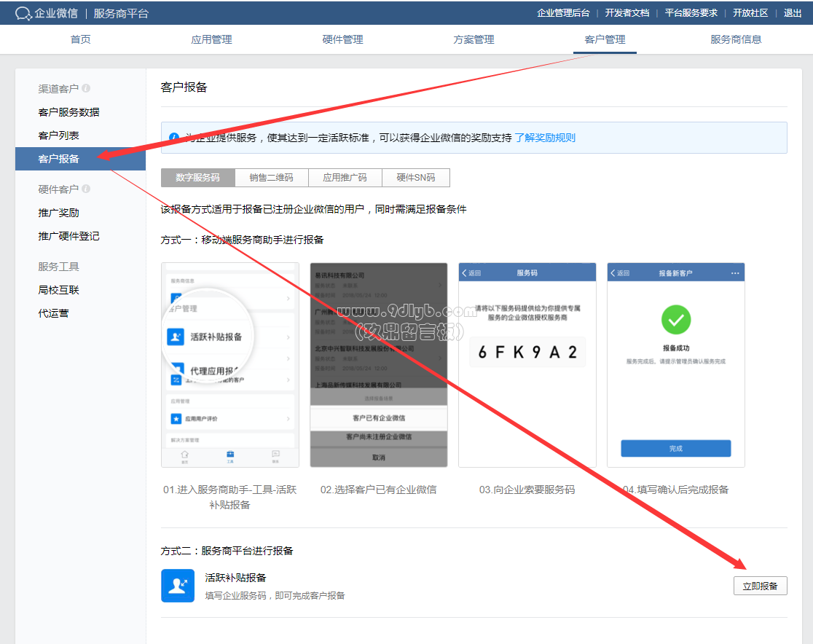Image resolution: width=813 pixels, height=644 pixels.
Task: Open 推广奖励 in sidebar
Action: [x=58, y=213]
